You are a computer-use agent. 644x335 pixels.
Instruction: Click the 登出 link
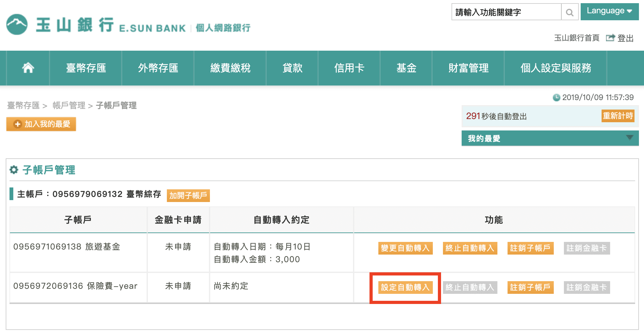(x=625, y=38)
